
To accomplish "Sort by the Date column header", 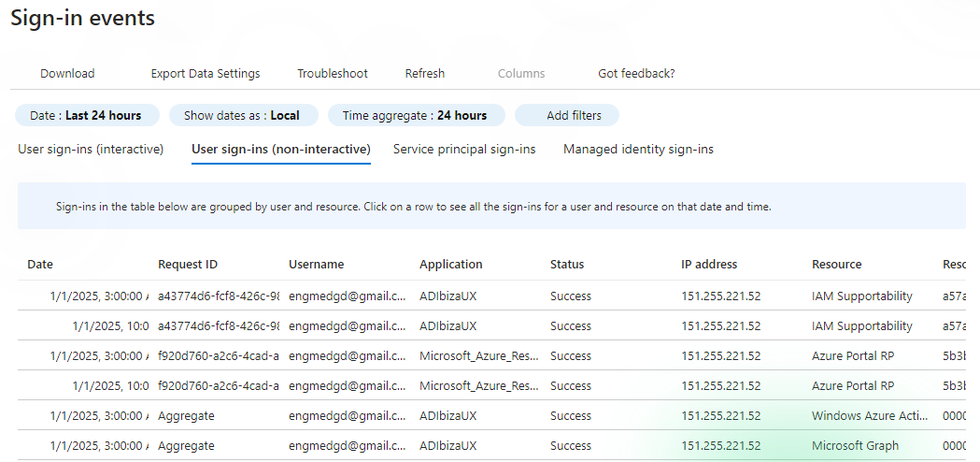I will click(40, 264).
